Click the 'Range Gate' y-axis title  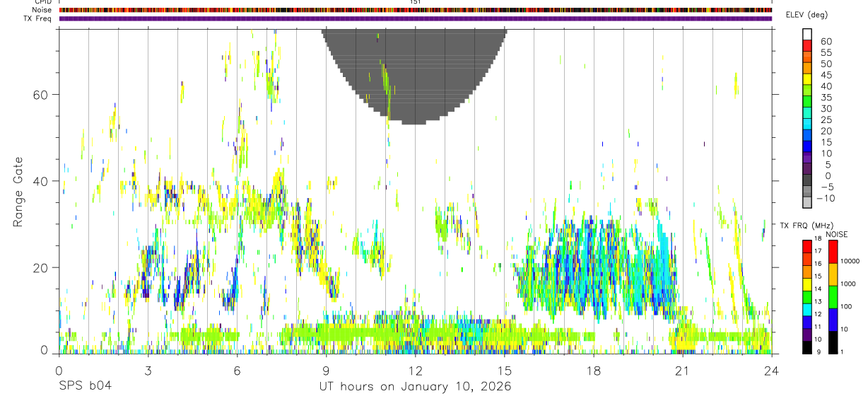18,192
